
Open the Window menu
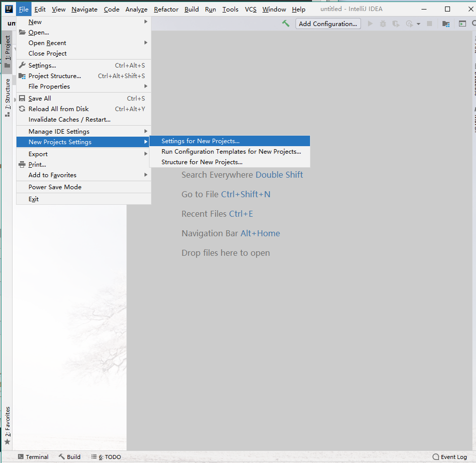point(274,10)
